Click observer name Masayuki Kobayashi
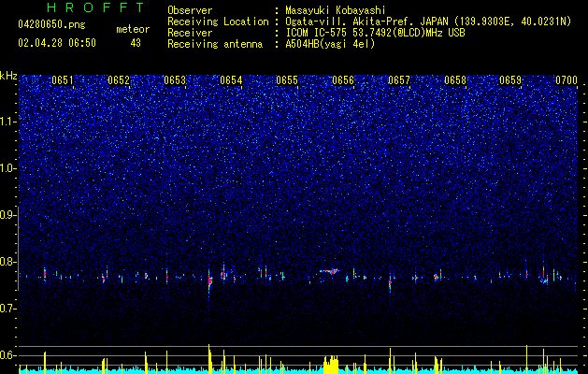 click(x=336, y=10)
